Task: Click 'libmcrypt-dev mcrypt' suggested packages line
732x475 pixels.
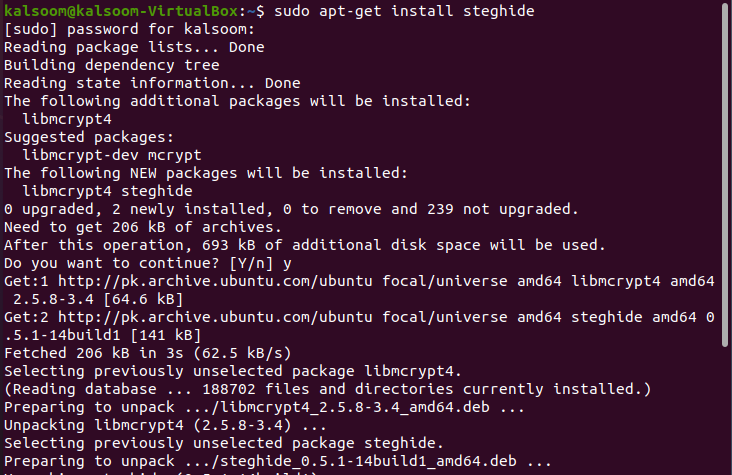Action: tap(112, 155)
